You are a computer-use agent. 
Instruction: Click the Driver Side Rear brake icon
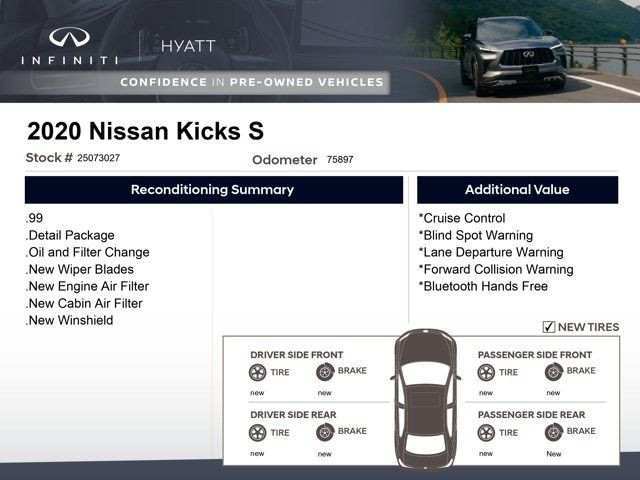pos(325,432)
